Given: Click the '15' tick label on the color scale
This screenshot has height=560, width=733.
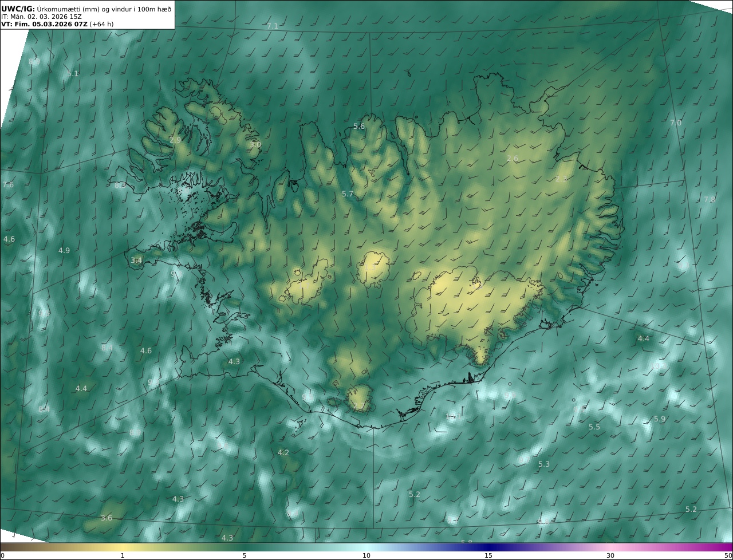Looking at the screenshot, I should 488,556.
